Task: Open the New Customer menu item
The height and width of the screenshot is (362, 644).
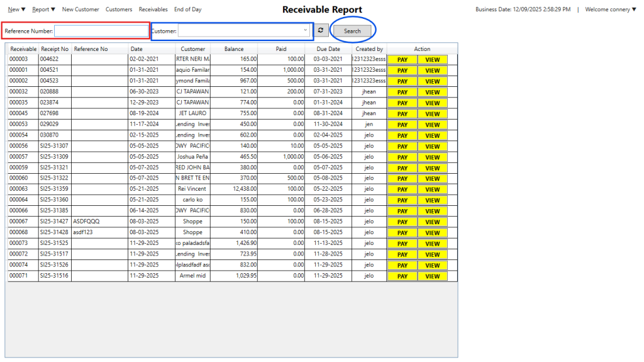Action: [80, 9]
